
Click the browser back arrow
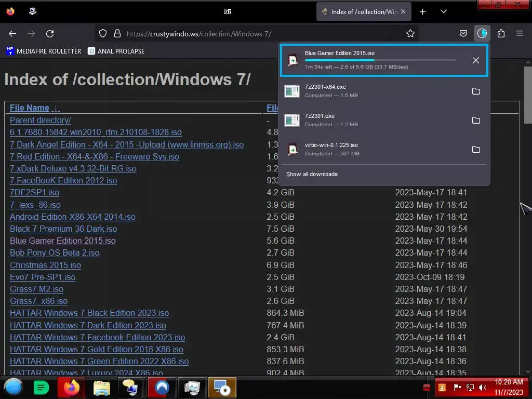(12, 34)
